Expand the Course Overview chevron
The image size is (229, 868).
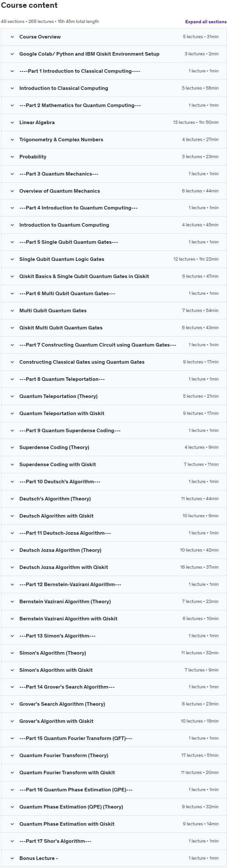[x=12, y=37]
